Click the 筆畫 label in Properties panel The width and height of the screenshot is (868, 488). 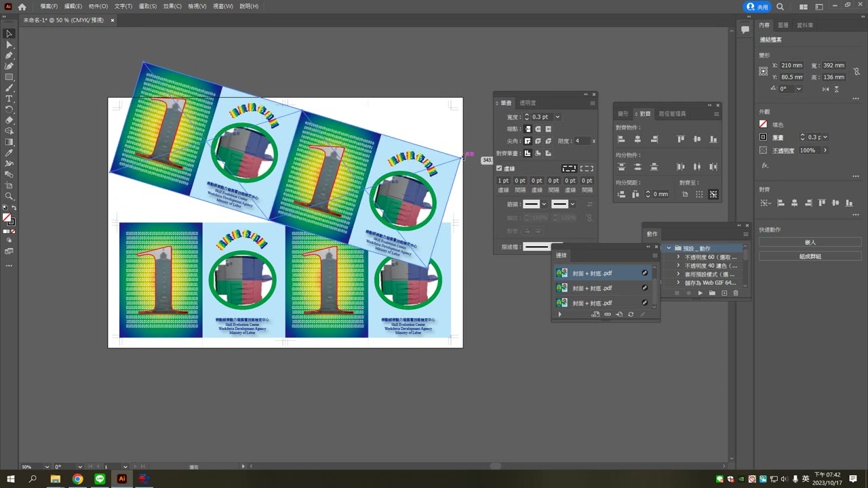(x=778, y=138)
